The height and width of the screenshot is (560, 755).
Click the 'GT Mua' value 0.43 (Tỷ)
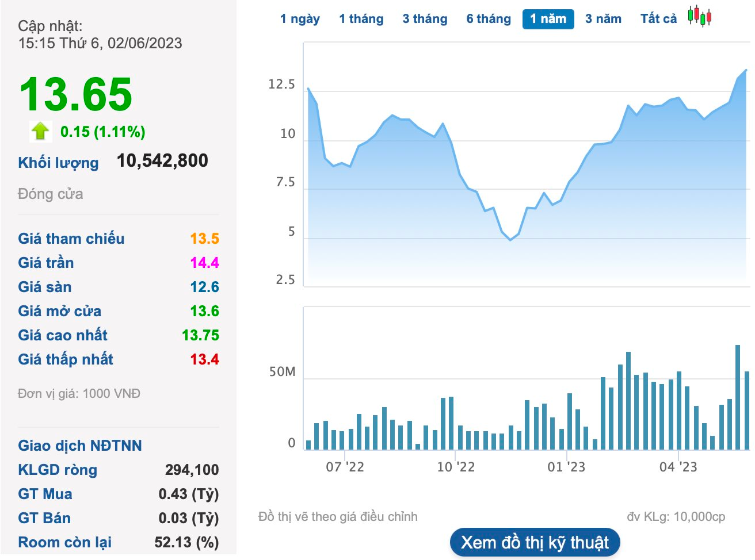point(189,494)
